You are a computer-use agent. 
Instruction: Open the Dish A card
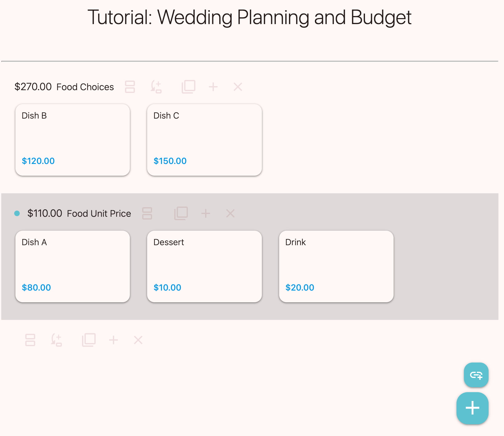72,266
